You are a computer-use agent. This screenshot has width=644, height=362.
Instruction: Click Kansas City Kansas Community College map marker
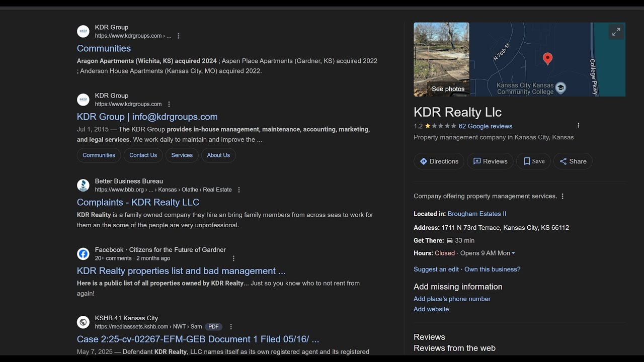(560, 88)
